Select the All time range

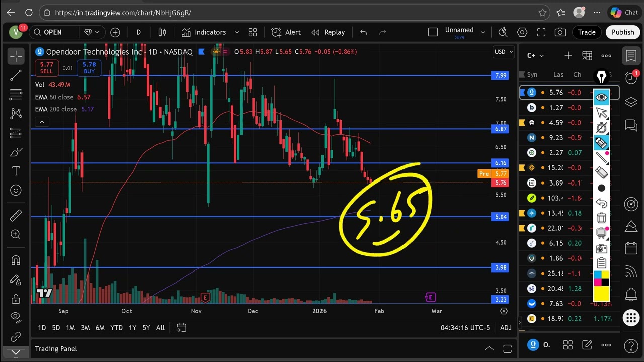tap(160, 328)
